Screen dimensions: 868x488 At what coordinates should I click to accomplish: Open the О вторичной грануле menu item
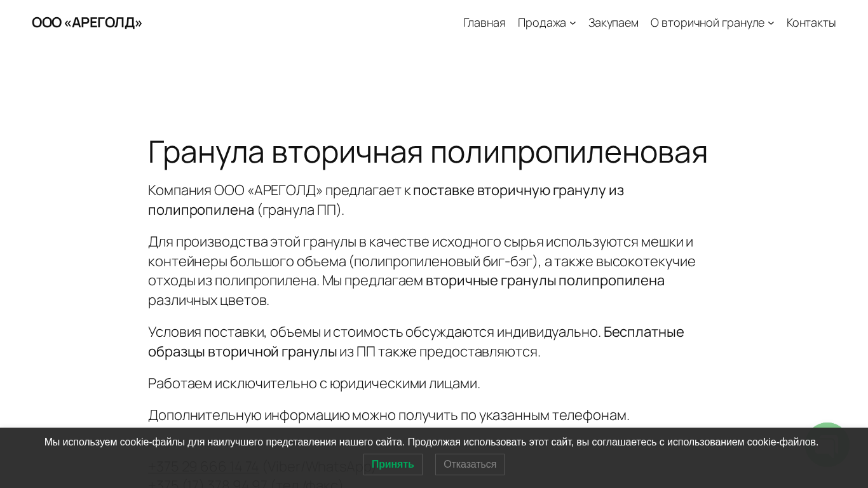point(707,23)
